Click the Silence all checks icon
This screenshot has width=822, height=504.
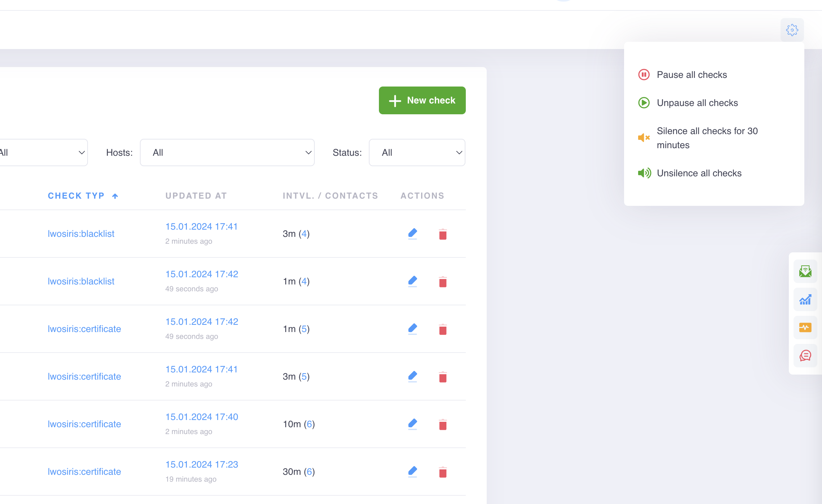(644, 137)
